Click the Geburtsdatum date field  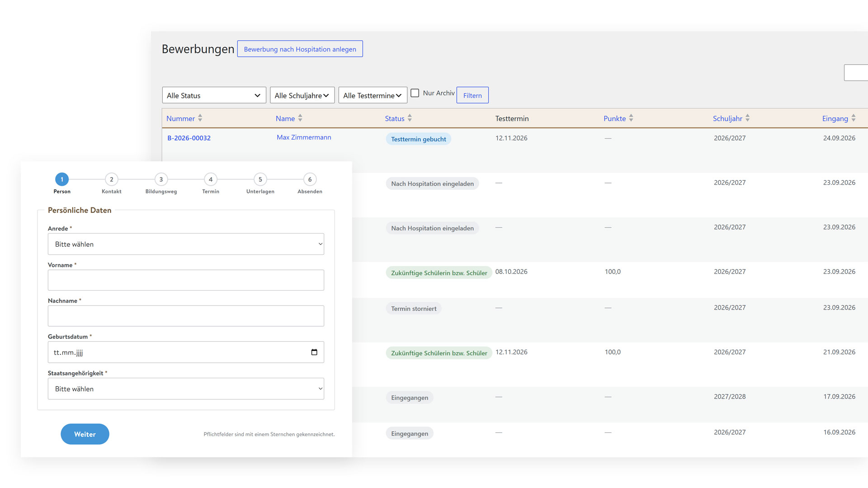(186, 352)
